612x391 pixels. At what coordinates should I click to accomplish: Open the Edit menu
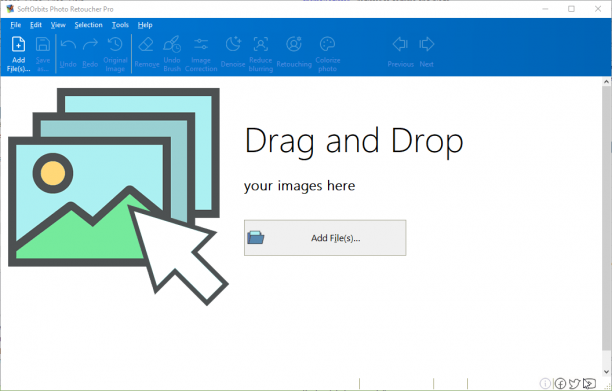pyautogui.click(x=36, y=25)
